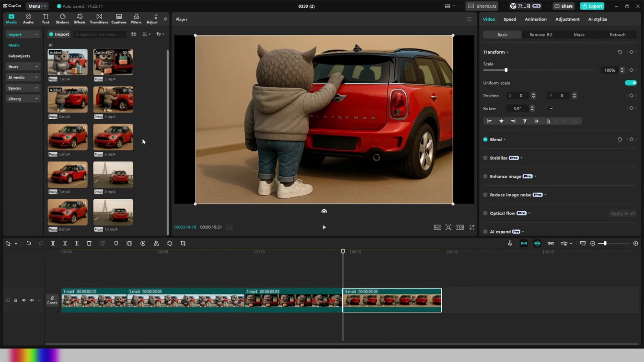Delete the selected clip with trash icon
Viewport: 644px width, 362px height.
pos(89,243)
